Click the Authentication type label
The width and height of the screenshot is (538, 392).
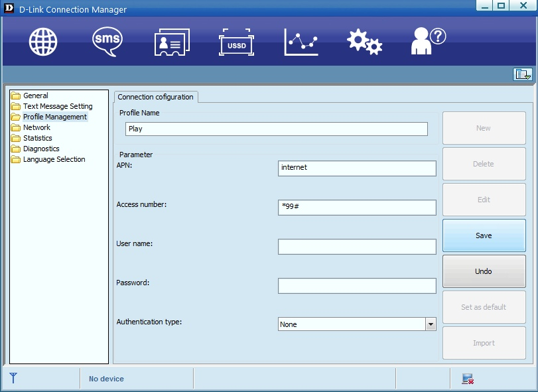(149, 322)
